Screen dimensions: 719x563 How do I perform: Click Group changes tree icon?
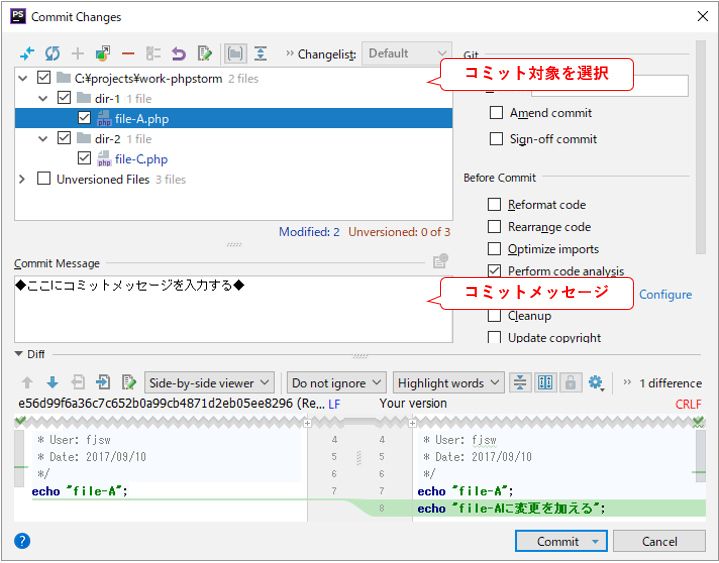153,54
